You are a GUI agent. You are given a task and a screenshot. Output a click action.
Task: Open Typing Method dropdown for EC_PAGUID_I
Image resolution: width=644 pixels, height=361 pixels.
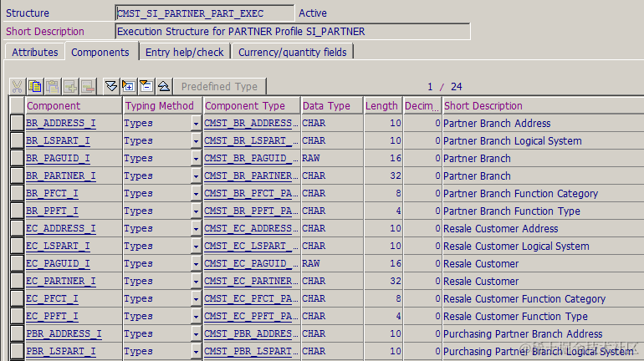(x=196, y=264)
